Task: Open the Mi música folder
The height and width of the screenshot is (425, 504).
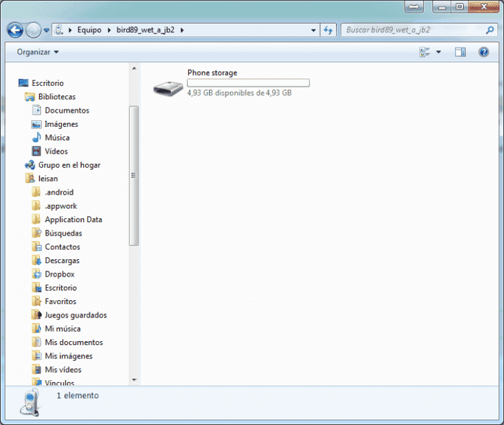Action: pos(62,328)
